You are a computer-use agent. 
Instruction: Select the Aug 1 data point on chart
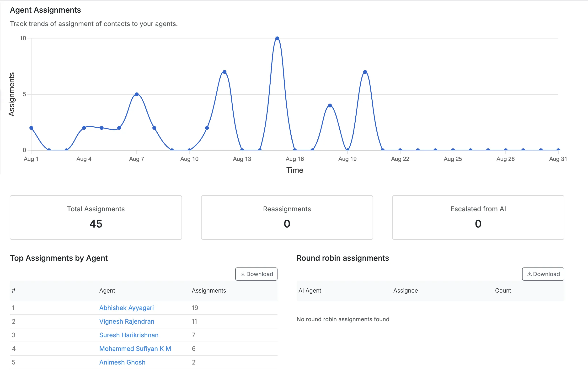(x=31, y=128)
